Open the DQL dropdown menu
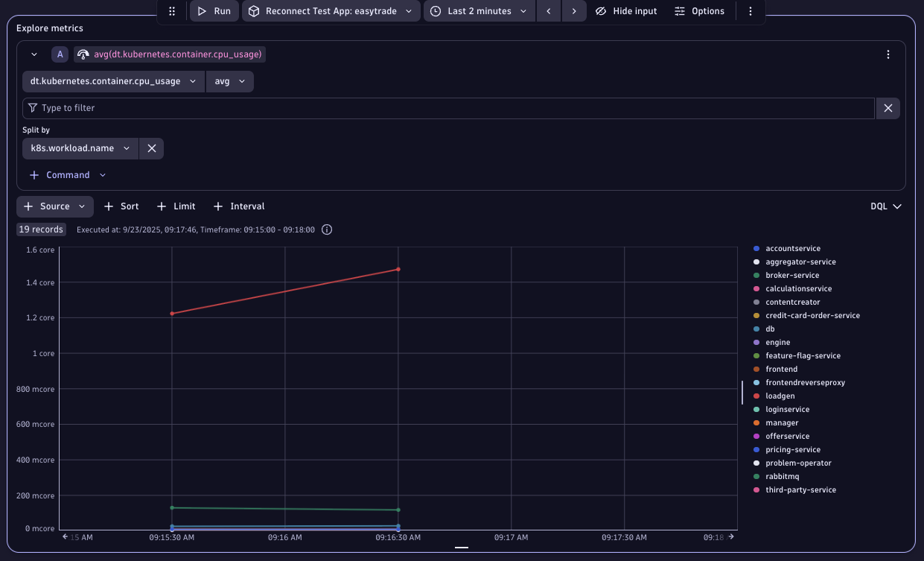Image resolution: width=924 pixels, height=561 pixels. 886,206
